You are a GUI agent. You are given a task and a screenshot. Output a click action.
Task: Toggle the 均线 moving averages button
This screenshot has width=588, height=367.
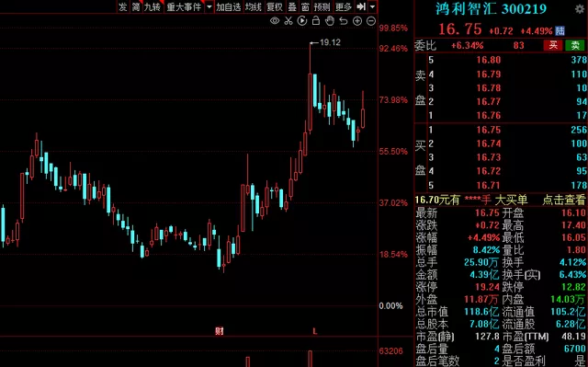pyautogui.click(x=254, y=6)
